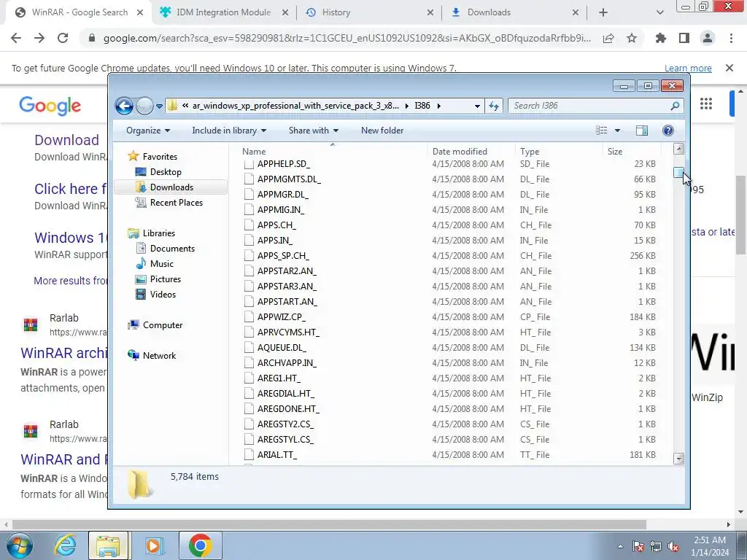Open the Share with menu
This screenshot has width=747, height=560.
click(x=313, y=131)
